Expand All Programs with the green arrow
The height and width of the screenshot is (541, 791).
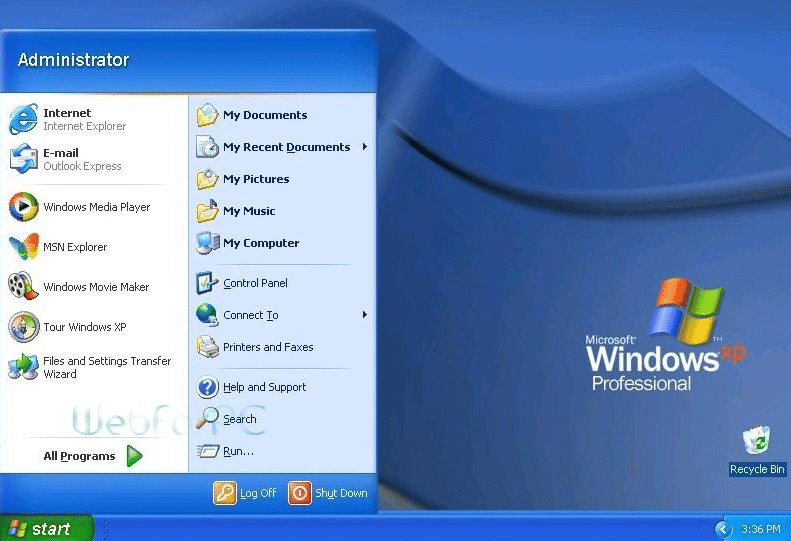134,456
